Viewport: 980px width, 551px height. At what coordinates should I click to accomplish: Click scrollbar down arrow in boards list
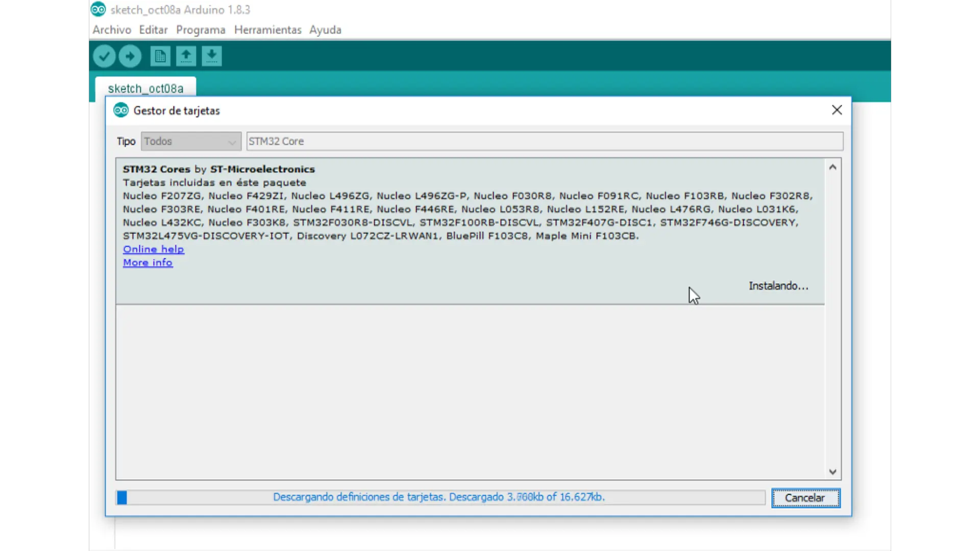click(832, 472)
